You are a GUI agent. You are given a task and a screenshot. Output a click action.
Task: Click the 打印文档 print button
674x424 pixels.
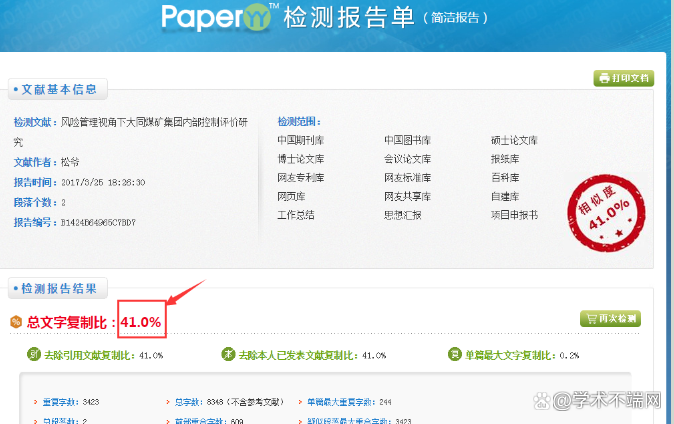pos(624,78)
